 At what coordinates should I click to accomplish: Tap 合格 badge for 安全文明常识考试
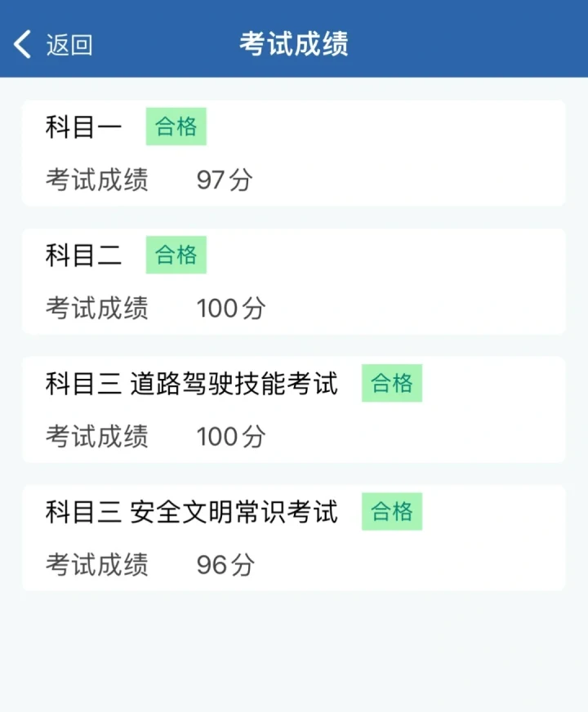coord(392,511)
